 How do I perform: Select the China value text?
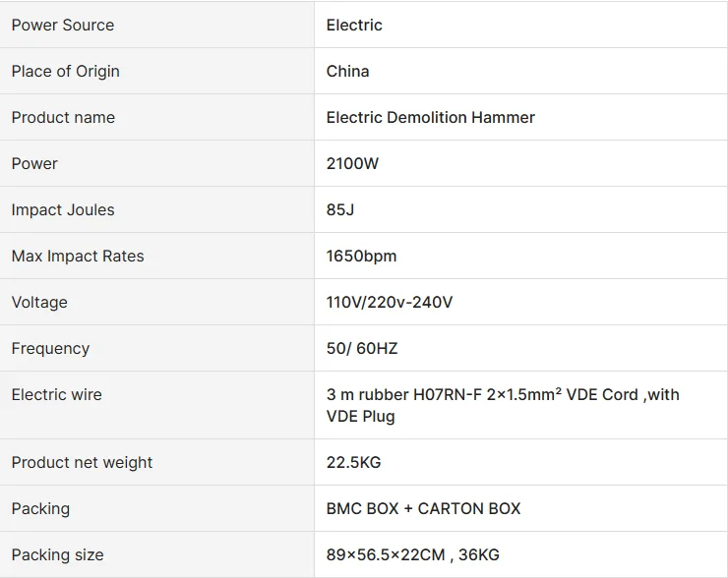point(348,71)
